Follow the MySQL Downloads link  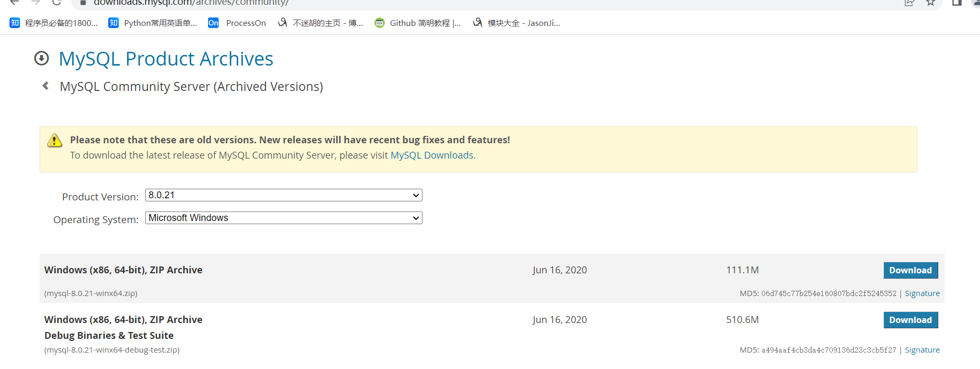pos(431,155)
